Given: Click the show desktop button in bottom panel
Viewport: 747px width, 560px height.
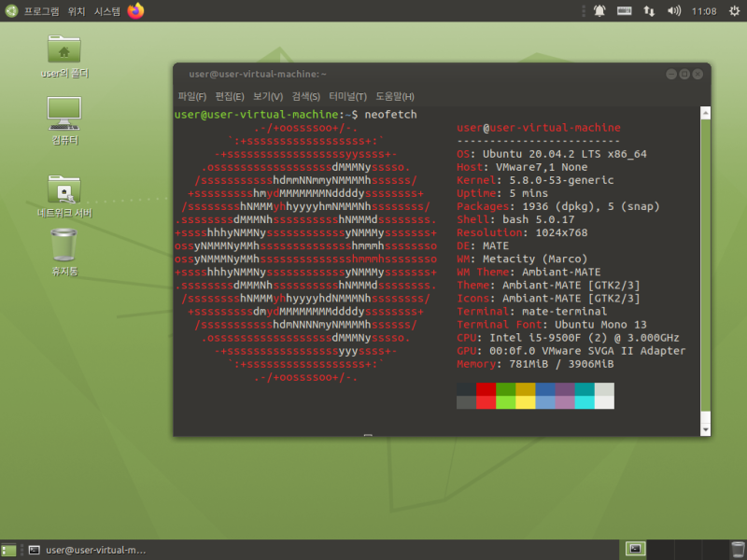Looking at the screenshot, I should click(x=8, y=550).
